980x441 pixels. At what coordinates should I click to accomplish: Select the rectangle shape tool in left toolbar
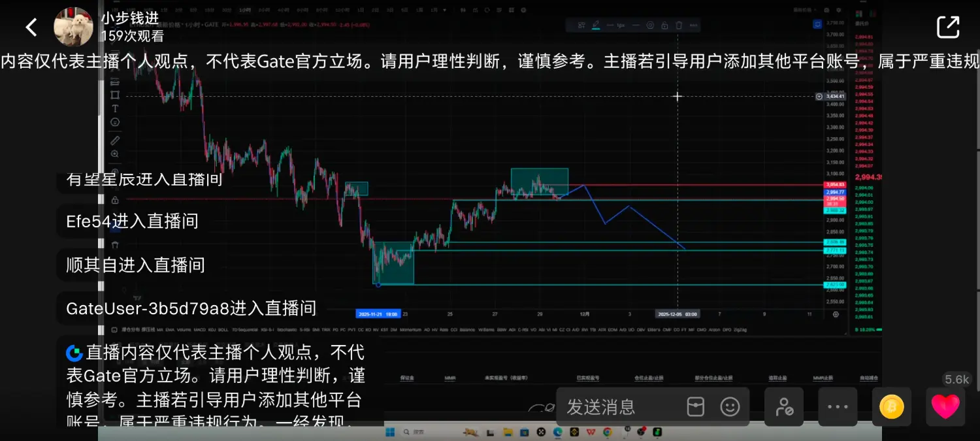115,95
